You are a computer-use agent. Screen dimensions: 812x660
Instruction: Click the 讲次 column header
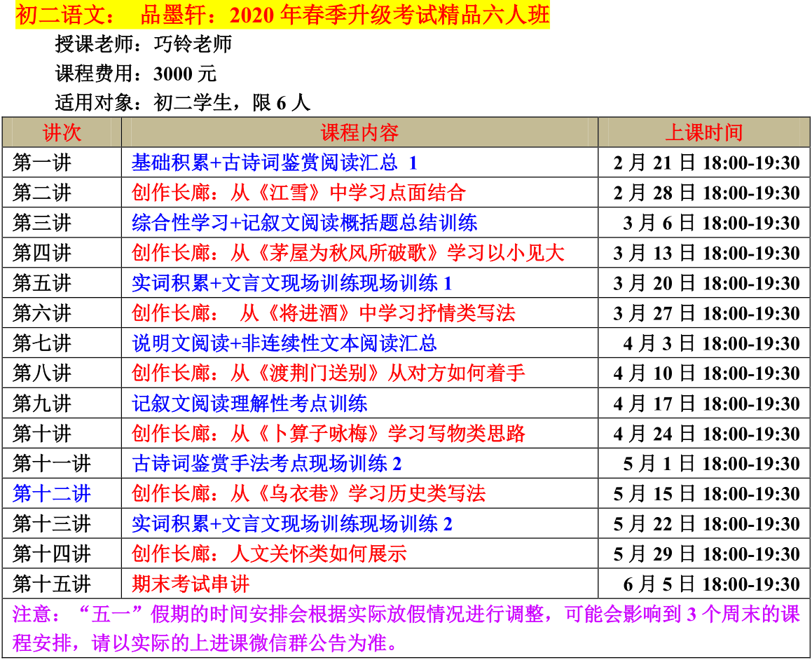coord(62,132)
